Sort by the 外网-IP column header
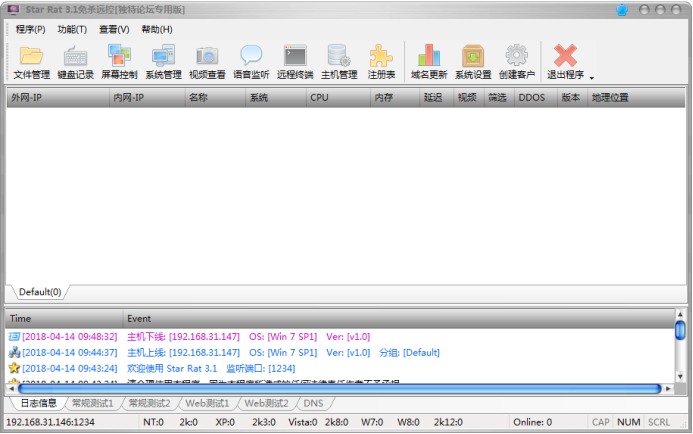 click(58, 97)
